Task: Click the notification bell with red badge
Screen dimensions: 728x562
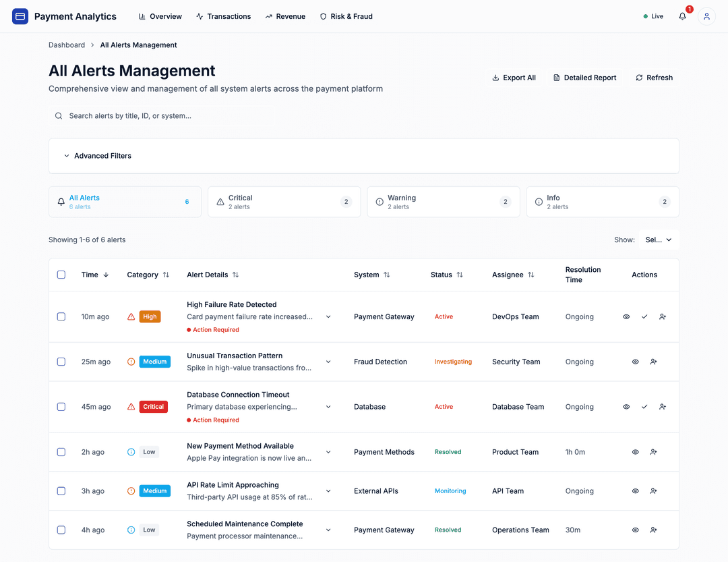Action: (681, 16)
